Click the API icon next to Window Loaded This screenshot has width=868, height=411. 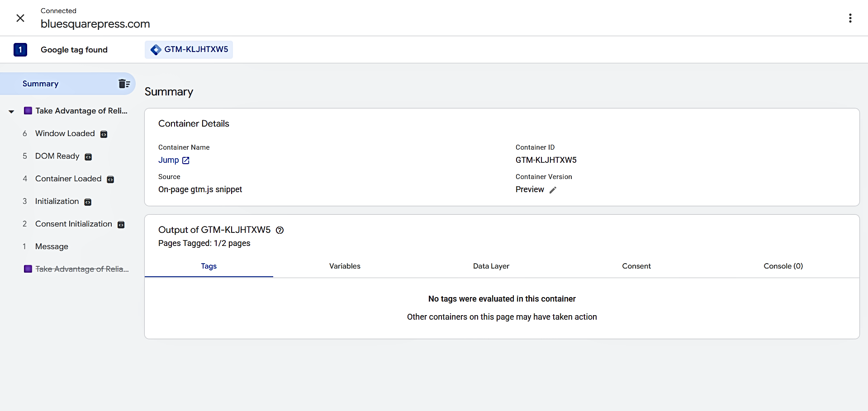[x=104, y=134]
